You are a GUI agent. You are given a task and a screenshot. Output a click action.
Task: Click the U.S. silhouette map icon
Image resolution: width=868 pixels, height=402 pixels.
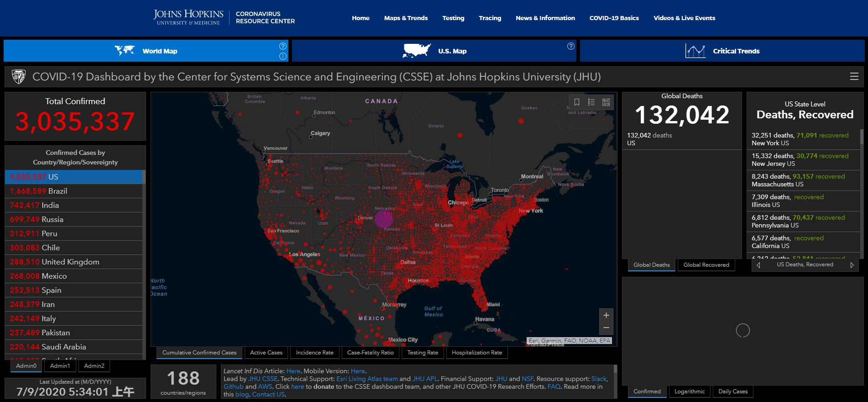point(417,51)
